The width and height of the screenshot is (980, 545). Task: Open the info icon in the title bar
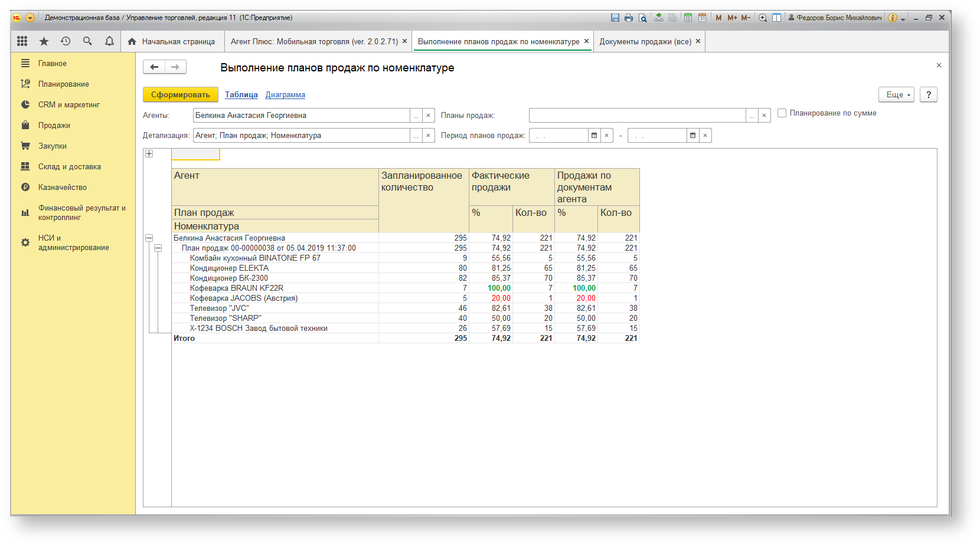tap(893, 18)
